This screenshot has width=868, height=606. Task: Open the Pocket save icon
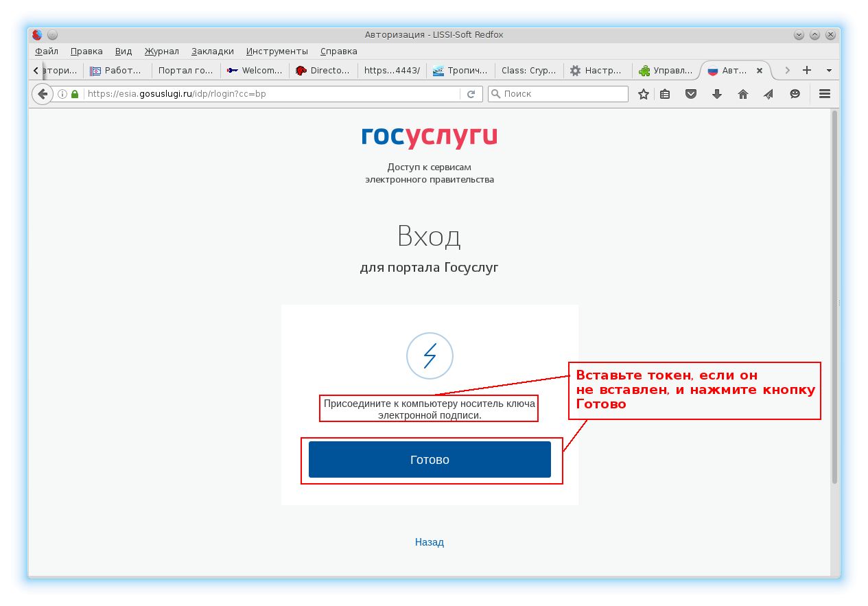(x=691, y=94)
